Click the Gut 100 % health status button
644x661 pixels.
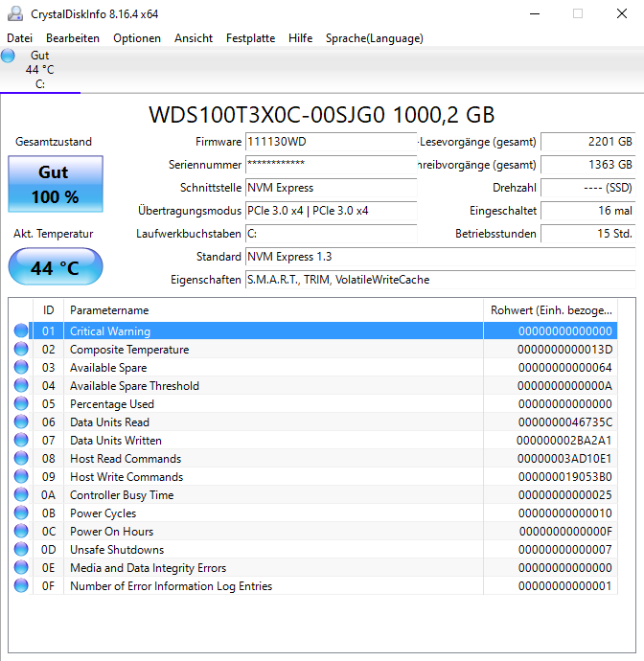tap(56, 184)
